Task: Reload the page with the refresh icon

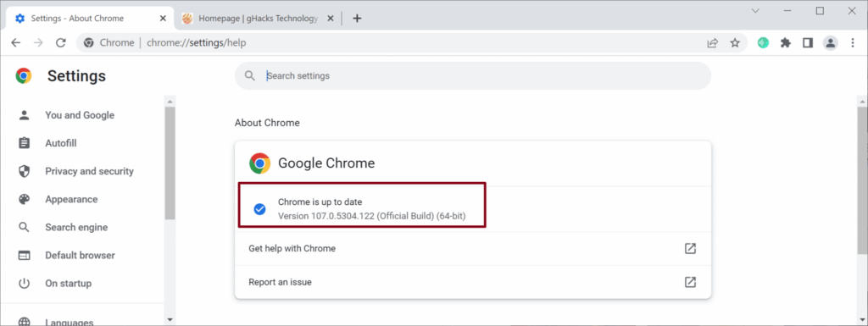Action: point(61,43)
